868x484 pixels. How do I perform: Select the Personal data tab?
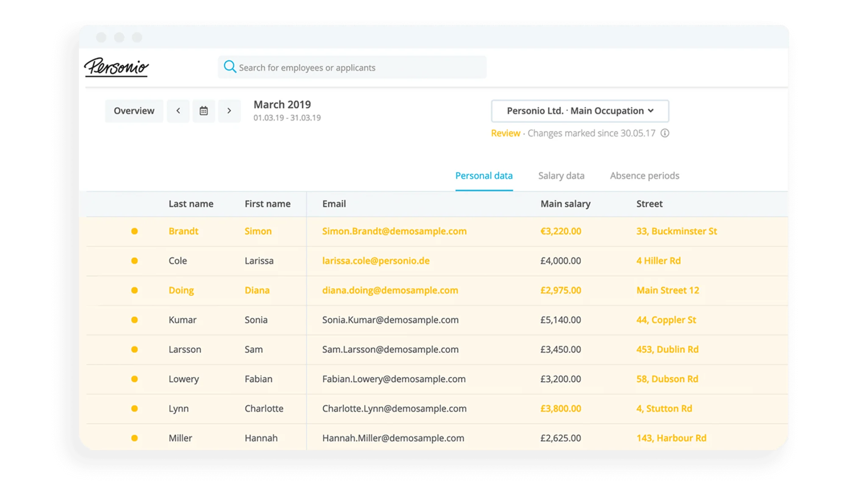click(x=484, y=175)
